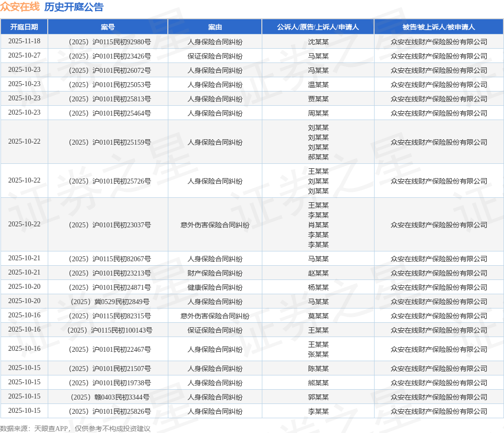
Task: Click plaintiff 周某某
Action: [x=318, y=113]
